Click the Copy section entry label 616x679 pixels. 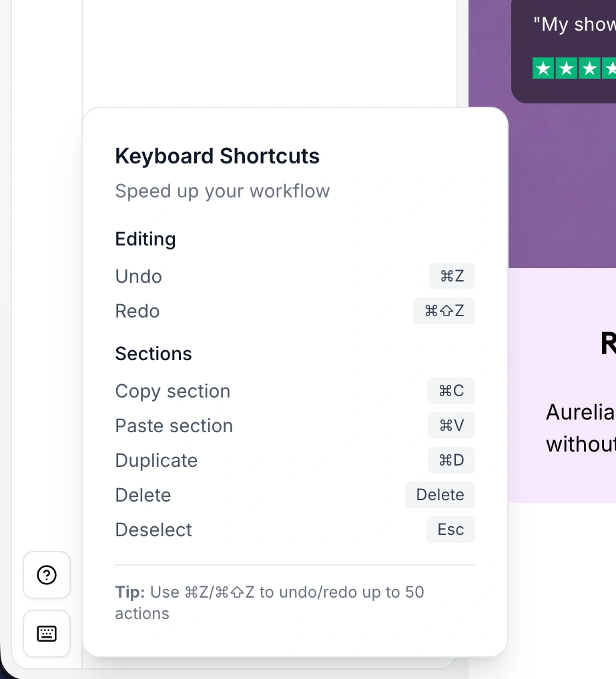click(x=173, y=391)
